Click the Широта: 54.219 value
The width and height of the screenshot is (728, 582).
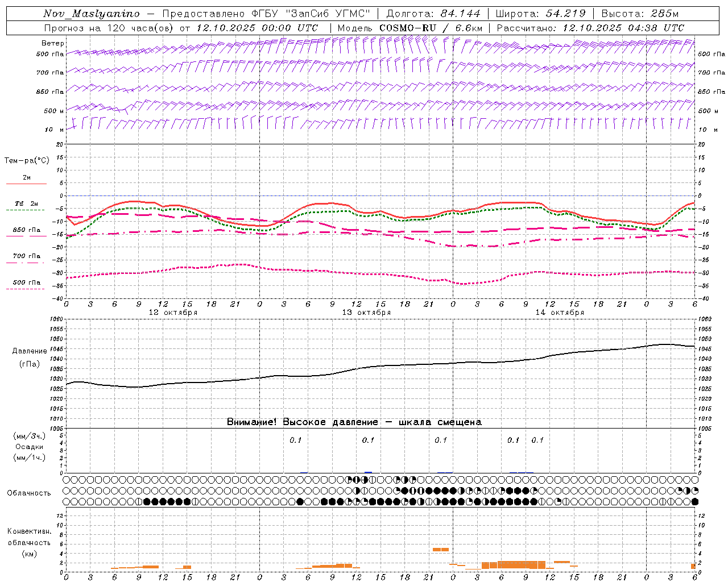tap(541, 14)
